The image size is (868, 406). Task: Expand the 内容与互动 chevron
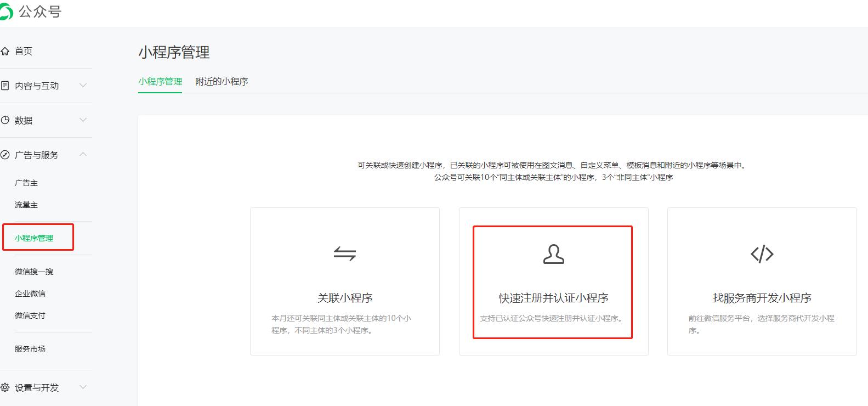(x=83, y=85)
